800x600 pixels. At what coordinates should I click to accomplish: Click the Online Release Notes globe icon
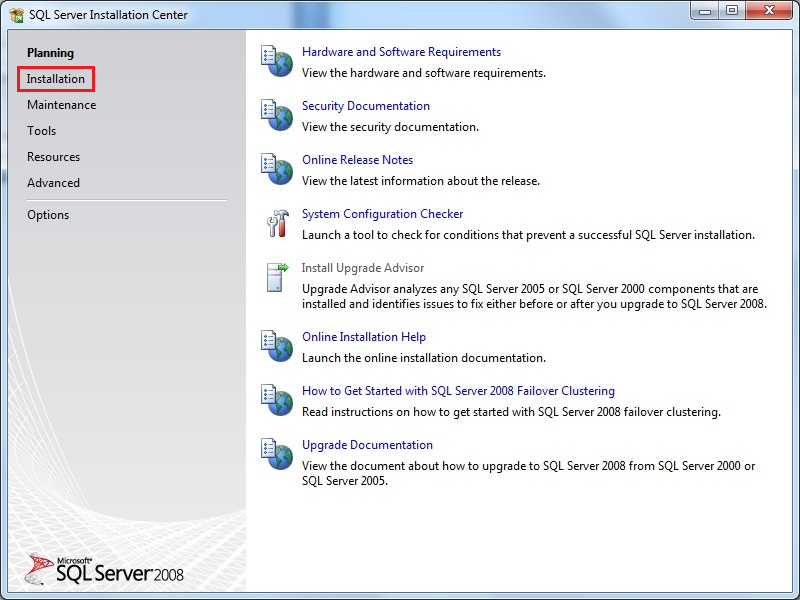coord(277,169)
